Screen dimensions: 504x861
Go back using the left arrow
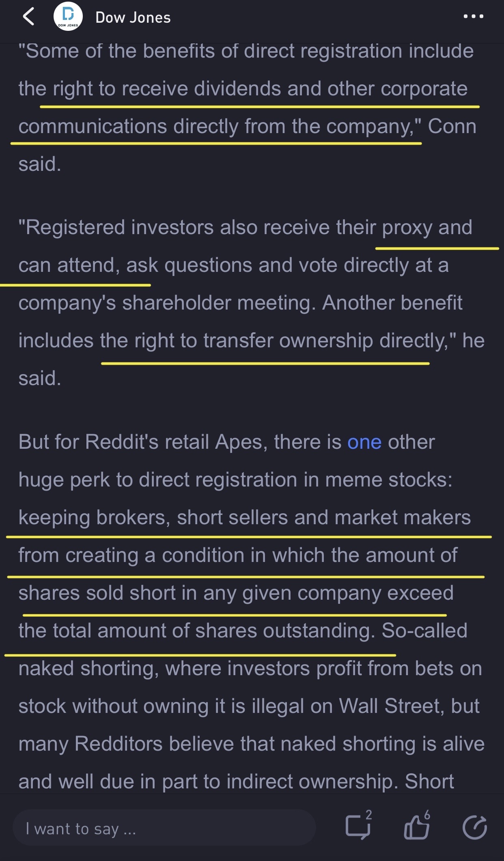pyautogui.click(x=28, y=17)
